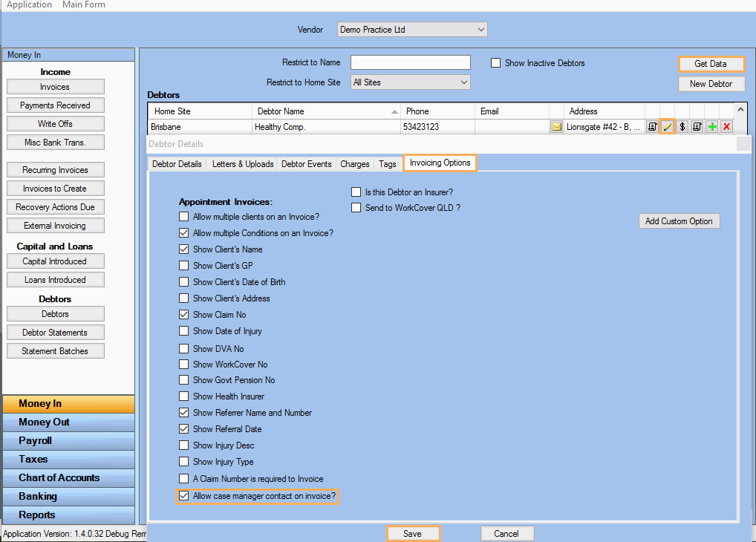
Task: Uncheck 'Show Claim No'
Action: [x=183, y=313]
